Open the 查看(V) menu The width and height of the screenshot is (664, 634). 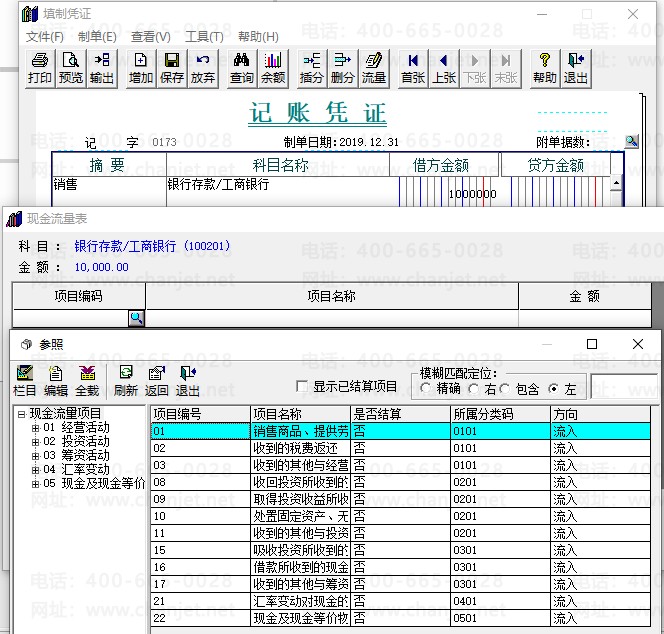tap(150, 36)
